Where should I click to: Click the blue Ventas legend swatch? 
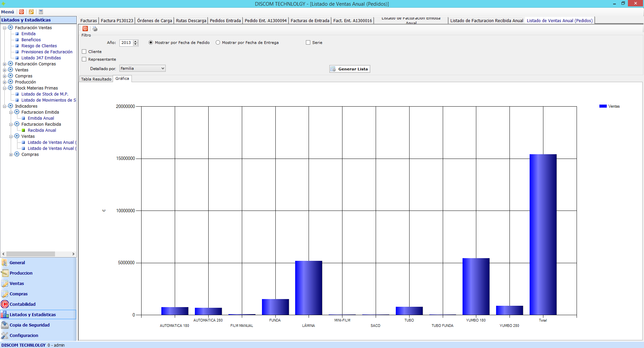(x=603, y=106)
